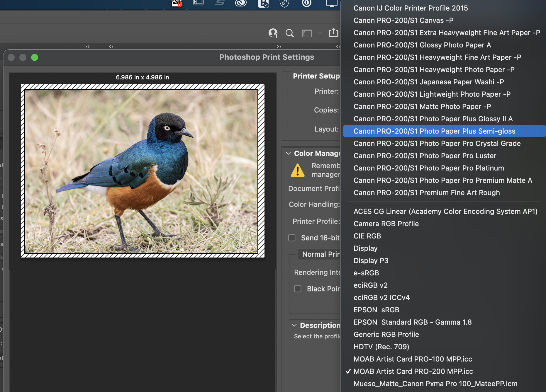Click the Share document icon
The width and height of the screenshot is (546, 392).
tap(333, 33)
